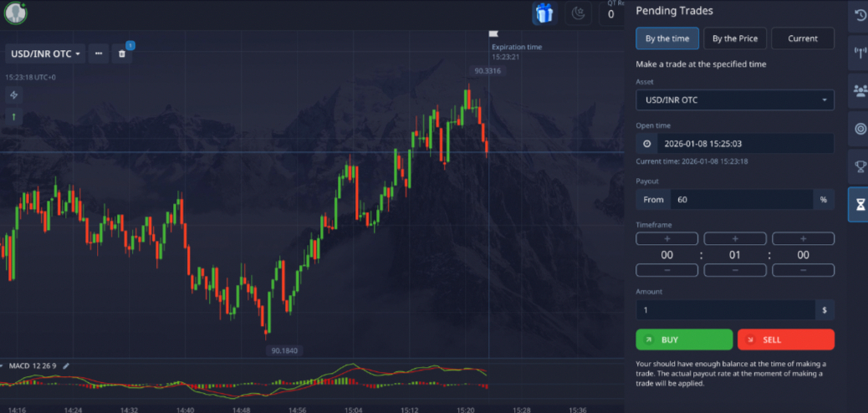Click the From label in Payout row
The width and height of the screenshot is (868, 413).
click(653, 199)
